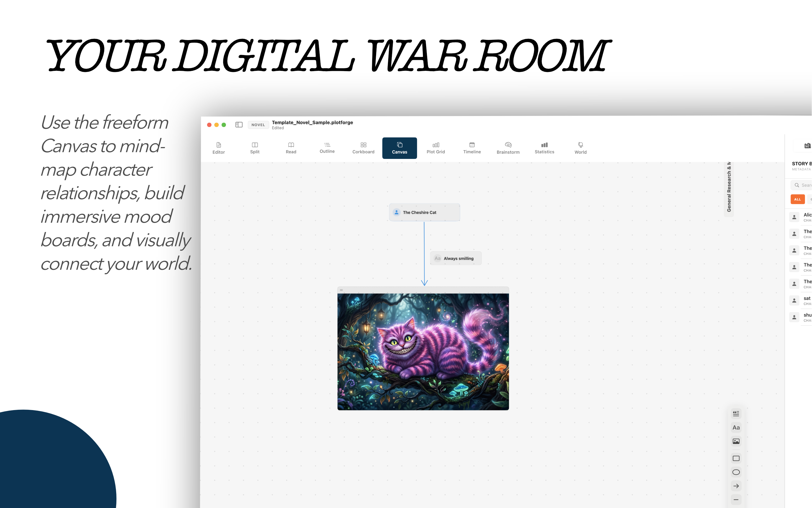Image resolution: width=812 pixels, height=508 pixels.
Task: Select the ellipse shape tool
Action: (736, 472)
